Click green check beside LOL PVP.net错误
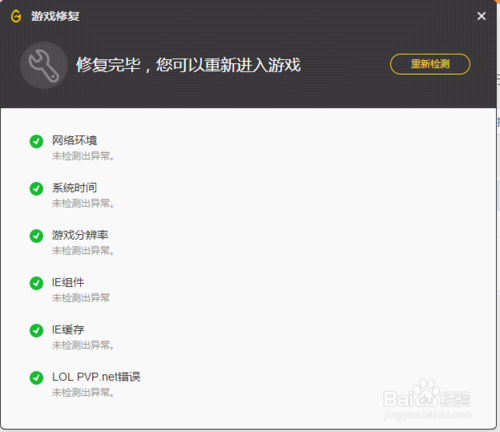500x432 pixels. 36,378
